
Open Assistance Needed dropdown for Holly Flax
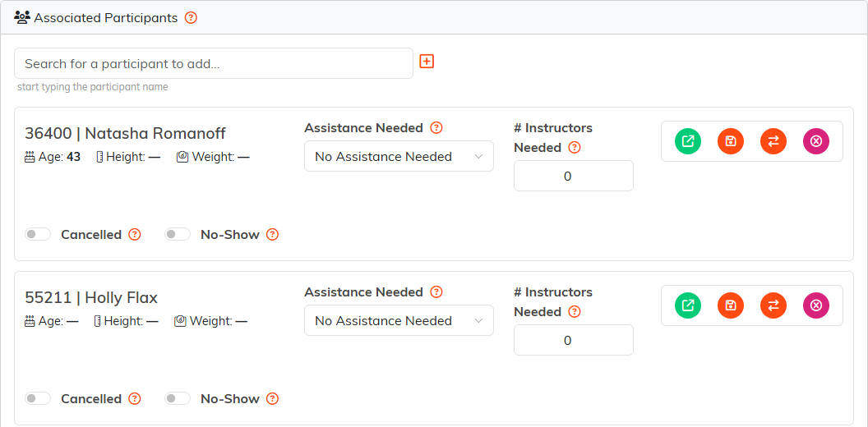[x=399, y=320]
